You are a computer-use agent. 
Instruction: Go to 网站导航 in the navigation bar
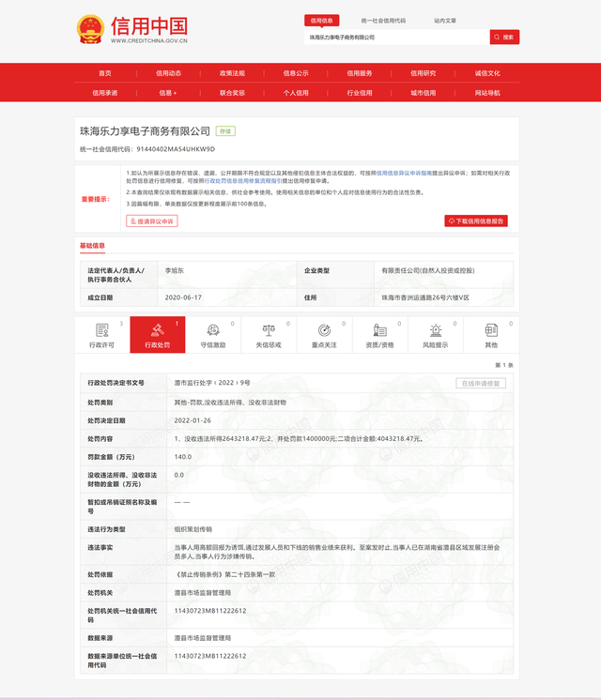[487, 93]
